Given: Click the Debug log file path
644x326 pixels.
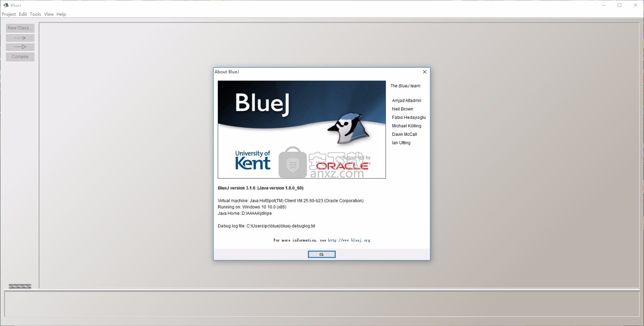Looking at the screenshot, I should point(266,226).
